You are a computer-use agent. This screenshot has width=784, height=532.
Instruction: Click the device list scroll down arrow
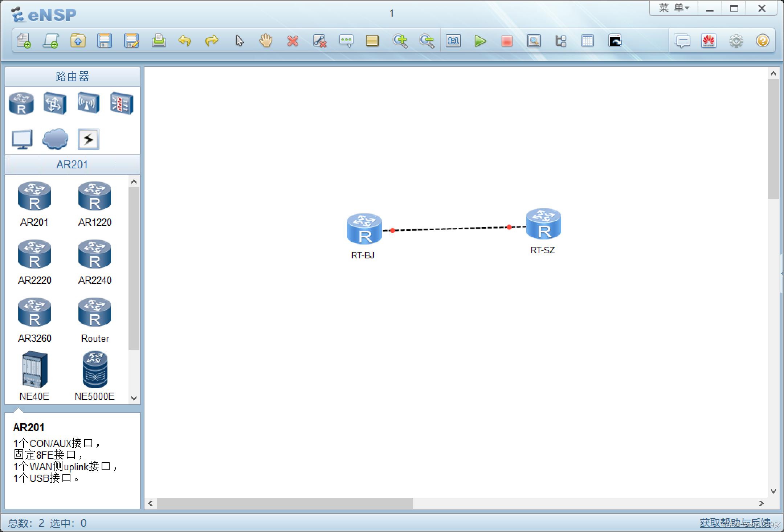[x=134, y=398]
